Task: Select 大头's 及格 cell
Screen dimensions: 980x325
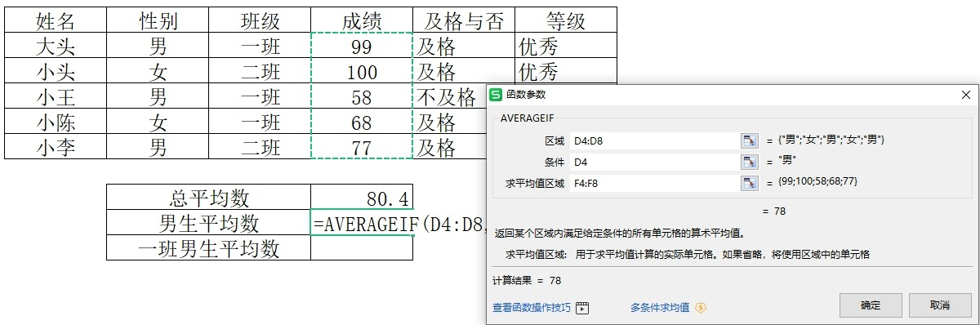Action: coord(464,46)
